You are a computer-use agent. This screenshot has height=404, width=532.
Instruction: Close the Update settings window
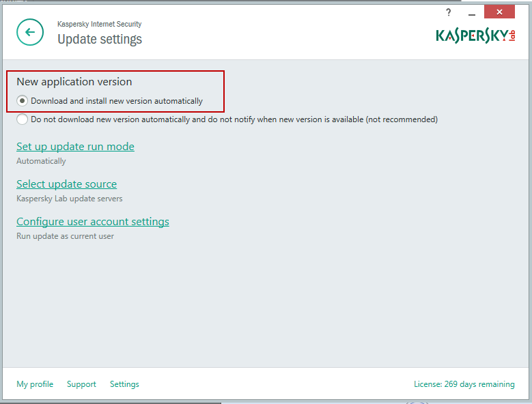tap(499, 12)
